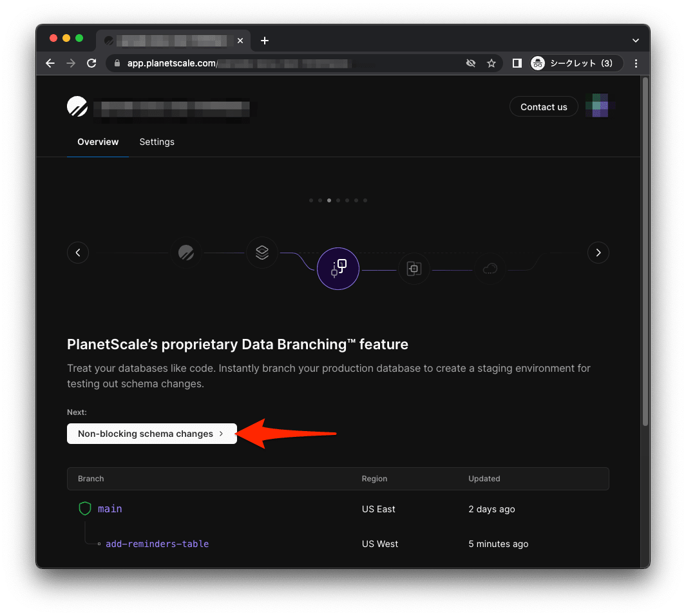The height and width of the screenshot is (616, 686).
Task: Switch to the Settings tab
Action: point(157,142)
